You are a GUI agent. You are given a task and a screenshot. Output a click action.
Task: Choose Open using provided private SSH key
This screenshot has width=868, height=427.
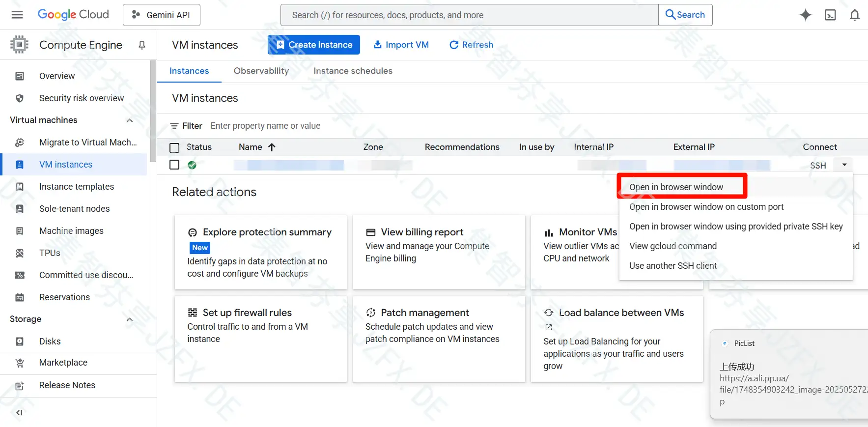736,227
